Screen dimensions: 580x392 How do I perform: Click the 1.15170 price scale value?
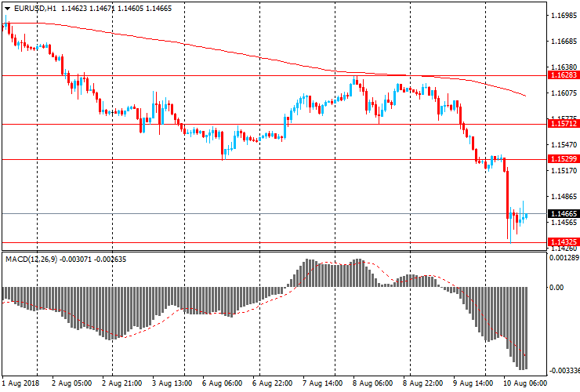tap(564, 171)
